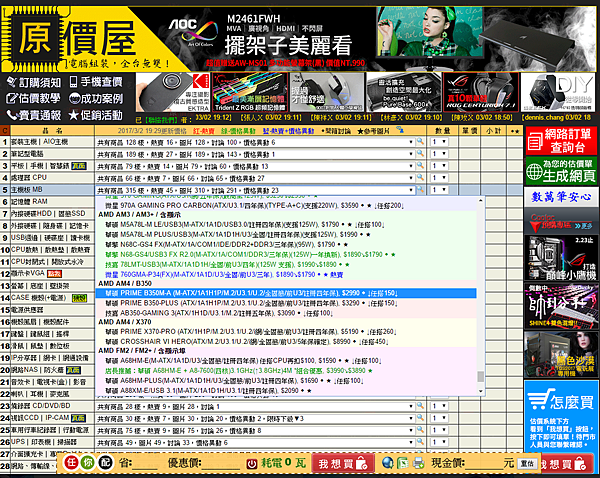Click the globe icon in bottom bar

click(x=388, y=463)
